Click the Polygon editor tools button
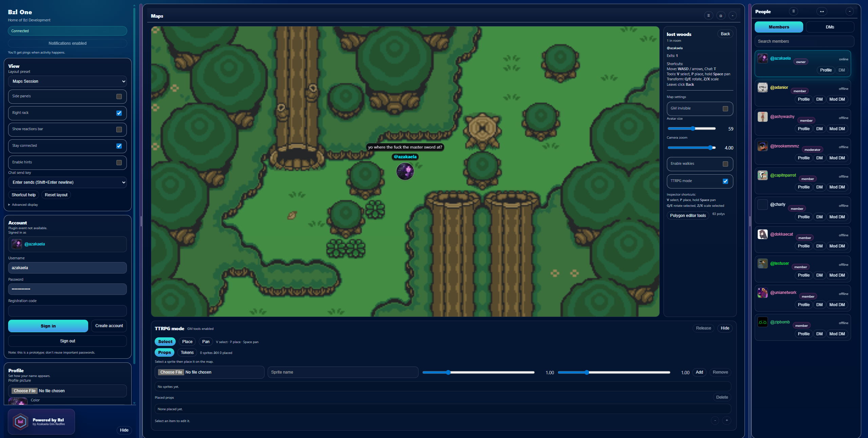The image size is (868, 438). [688, 216]
